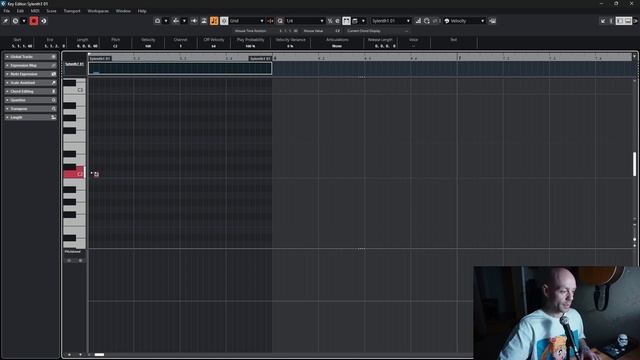Click the info line Play Probability value
Viewport: 640px width, 360px height.
click(250, 46)
